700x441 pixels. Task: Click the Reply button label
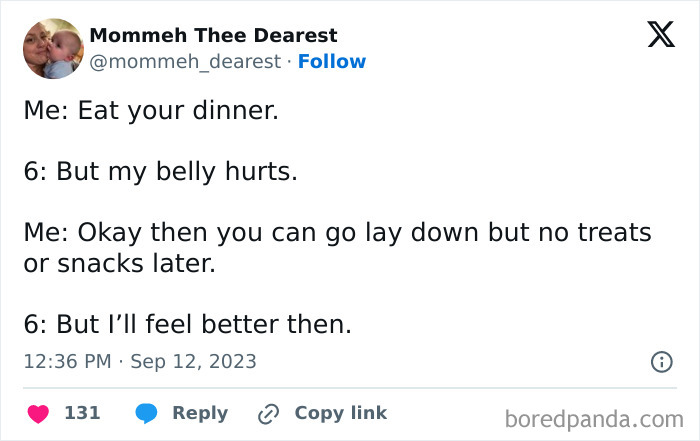coord(200,413)
